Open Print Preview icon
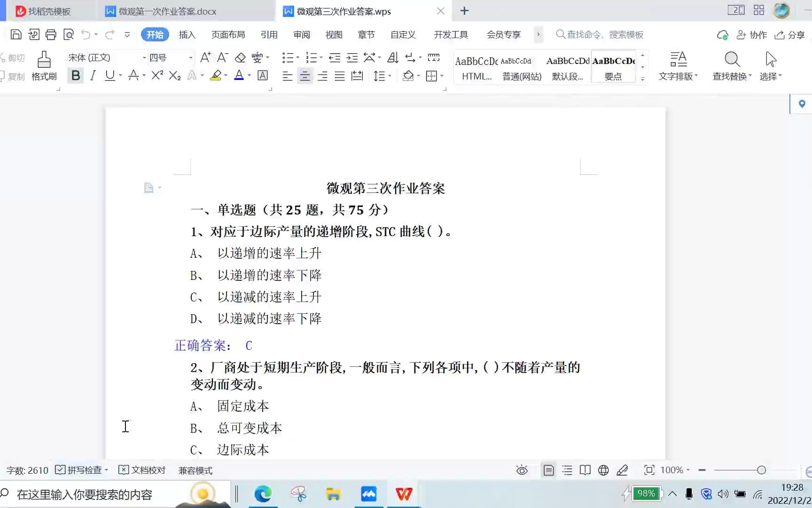 [69, 34]
